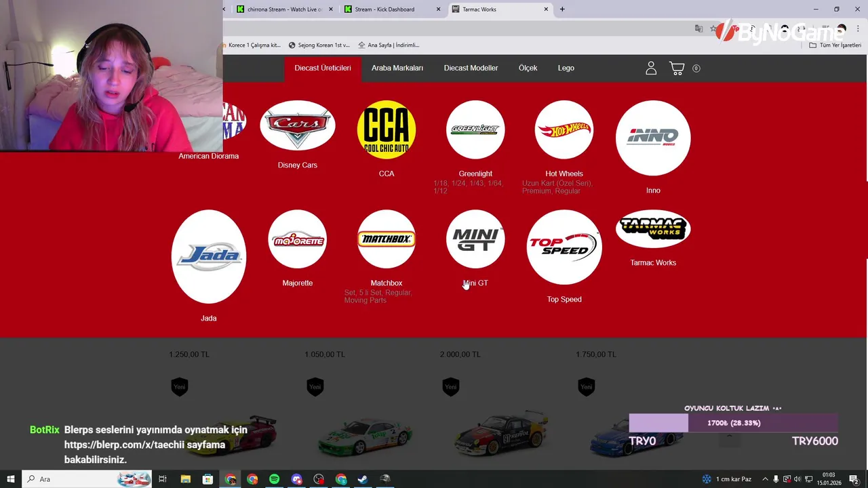Image resolution: width=868 pixels, height=488 pixels.
Task: Open the Matchbox brand logo
Action: (387, 239)
